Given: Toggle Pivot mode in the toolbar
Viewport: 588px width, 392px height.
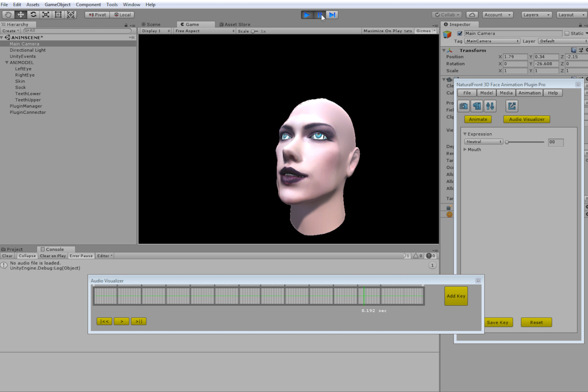Looking at the screenshot, I should 96,15.
